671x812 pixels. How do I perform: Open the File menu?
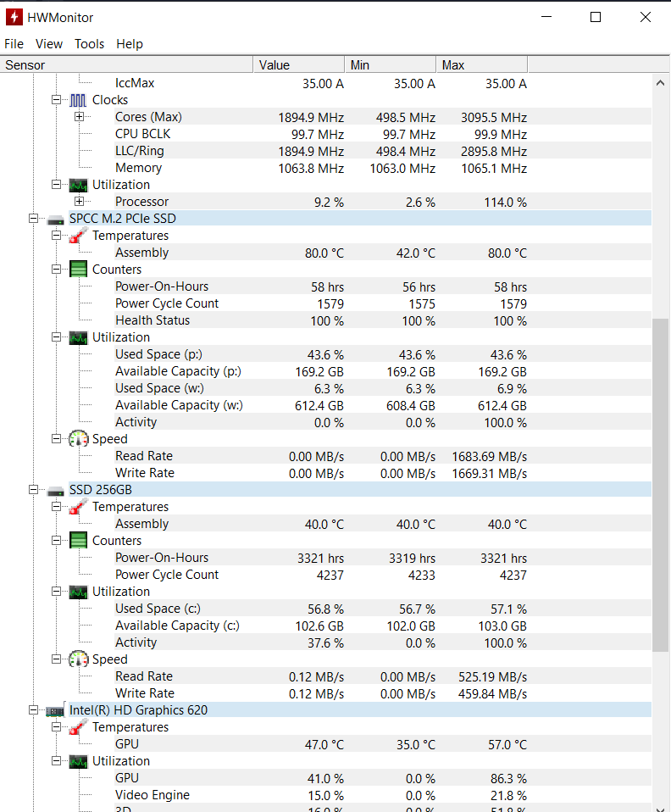[x=14, y=44]
